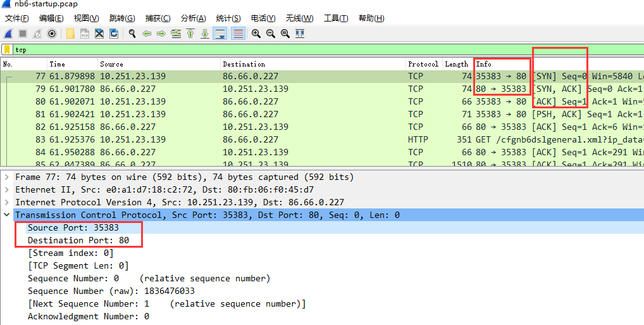Click the find packet magnifier icon
This screenshot has width=644, height=325.
pos(132,34)
